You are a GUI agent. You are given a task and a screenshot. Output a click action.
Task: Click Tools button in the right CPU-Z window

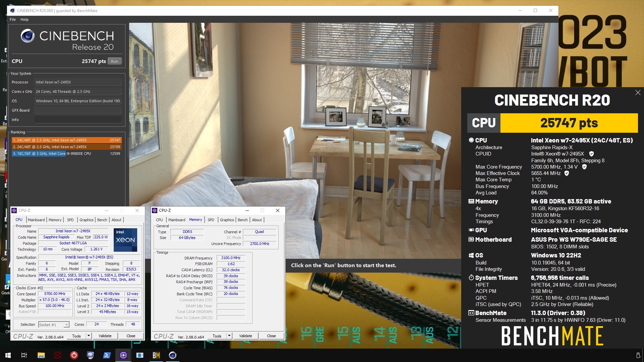217,336
